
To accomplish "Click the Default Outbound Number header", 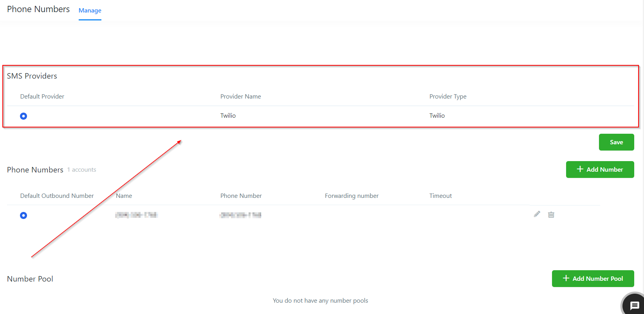I will coord(57,196).
